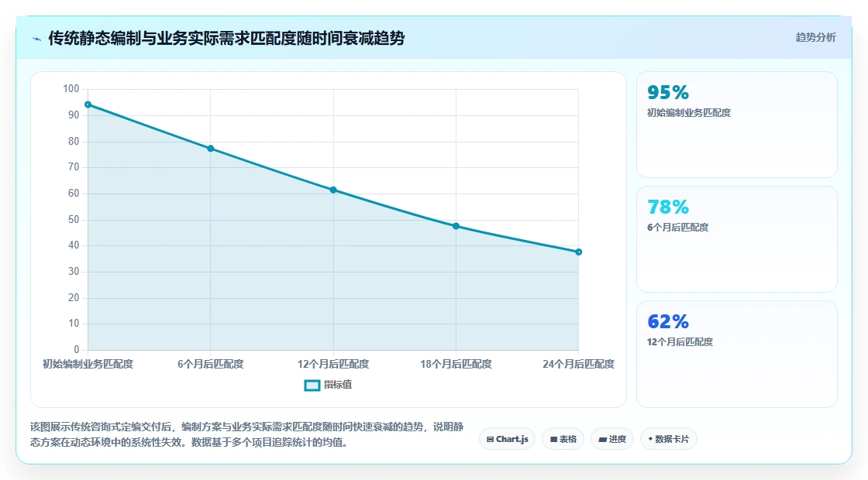Click the data point at 6个月后匹配度
Image resolution: width=868 pixels, height=480 pixels.
point(210,149)
